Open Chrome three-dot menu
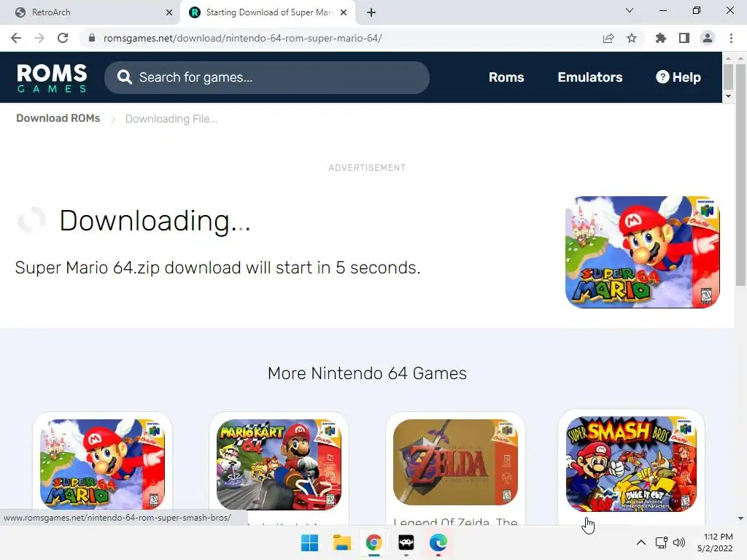Viewport: 747px width, 560px height. (731, 38)
